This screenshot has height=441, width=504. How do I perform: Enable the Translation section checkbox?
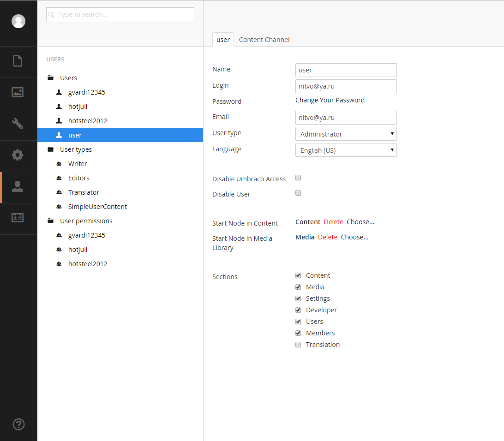[x=298, y=345]
